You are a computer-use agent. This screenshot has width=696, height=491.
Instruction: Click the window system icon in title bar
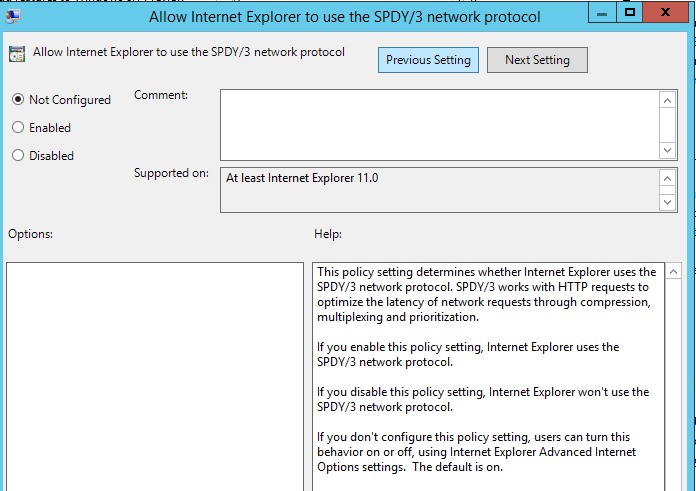(x=14, y=17)
